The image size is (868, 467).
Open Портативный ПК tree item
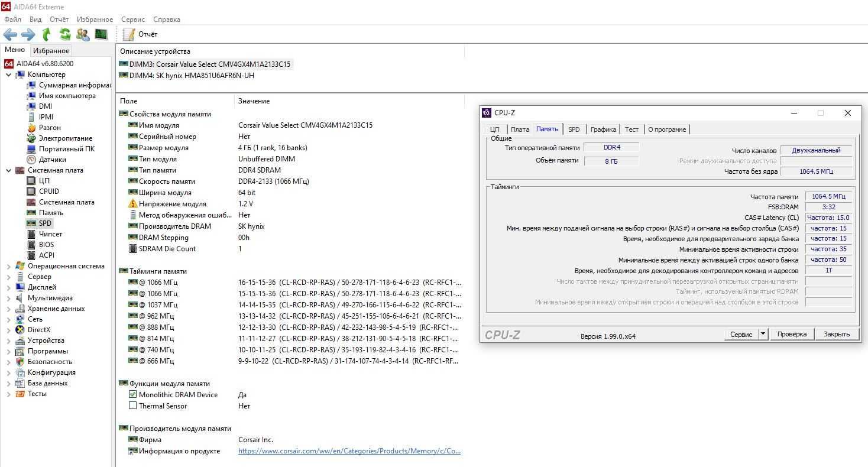(x=67, y=149)
